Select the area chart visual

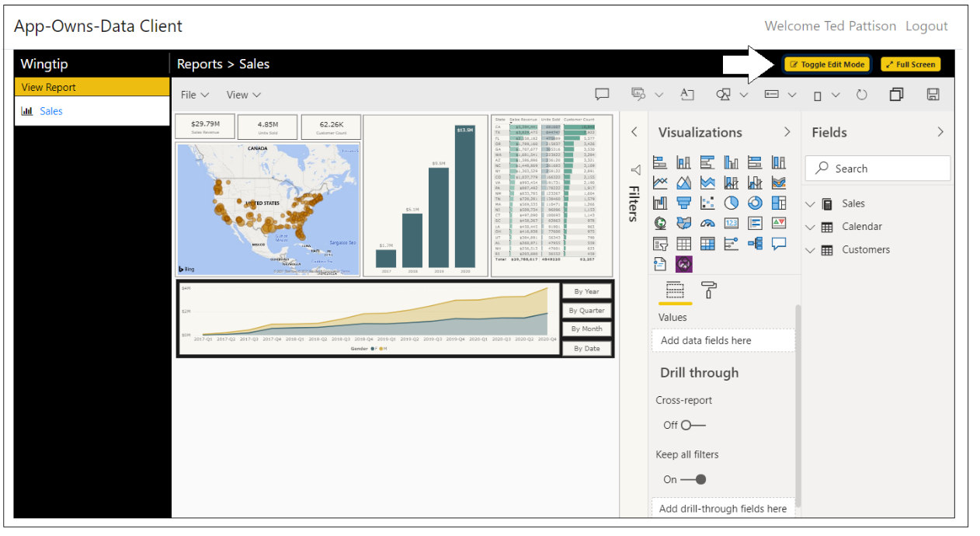click(683, 183)
